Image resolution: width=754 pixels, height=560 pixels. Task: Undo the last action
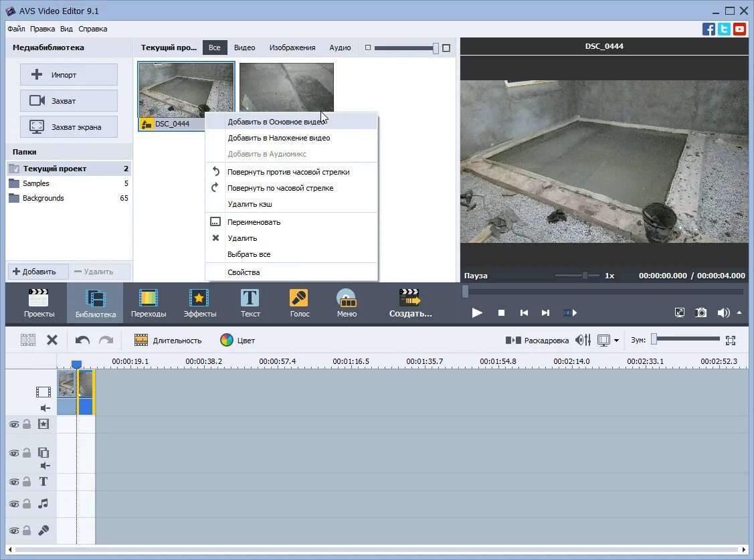click(x=82, y=341)
